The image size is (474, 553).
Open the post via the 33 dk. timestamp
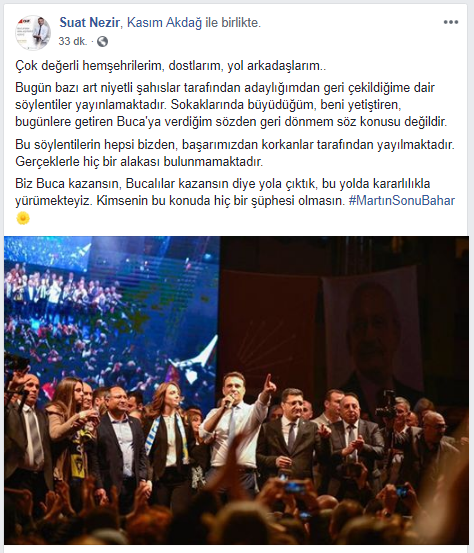pos(73,42)
